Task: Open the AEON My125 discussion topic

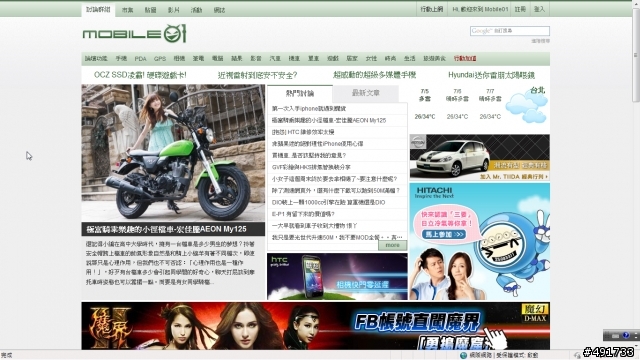Action: tap(329, 120)
